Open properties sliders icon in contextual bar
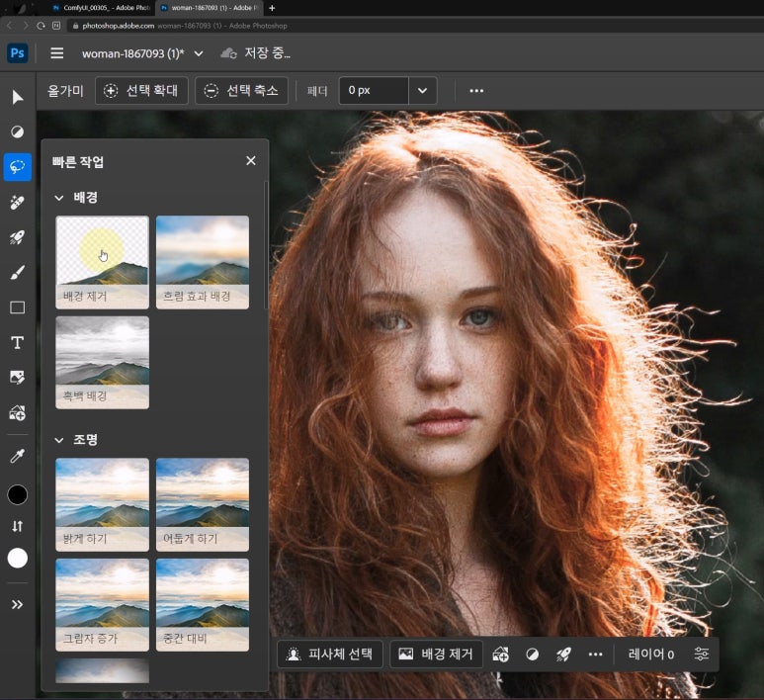 [x=702, y=655]
